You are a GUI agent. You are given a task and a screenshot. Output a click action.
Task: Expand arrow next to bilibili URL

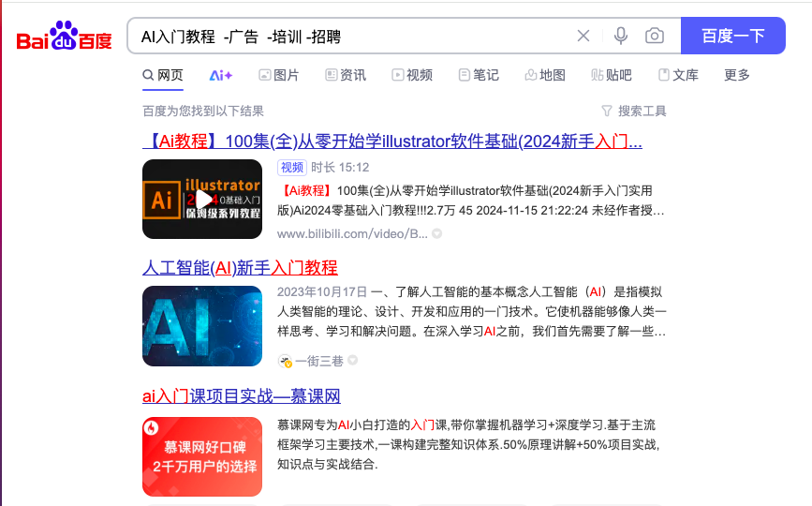[437, 234]
